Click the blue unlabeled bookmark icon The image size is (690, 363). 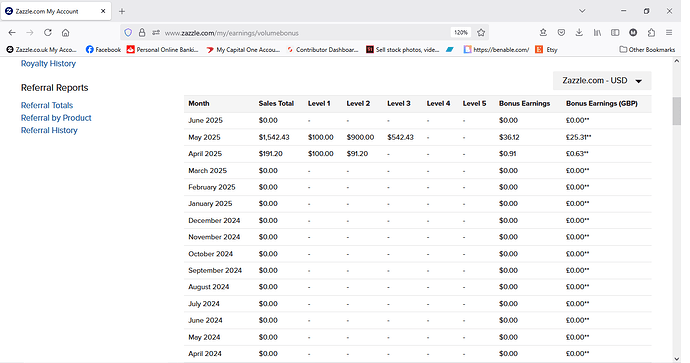point(450,50)
